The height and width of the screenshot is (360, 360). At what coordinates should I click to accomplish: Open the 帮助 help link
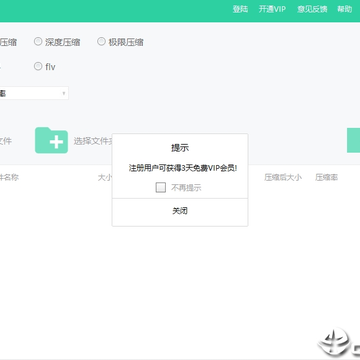[x=344, y=9]
